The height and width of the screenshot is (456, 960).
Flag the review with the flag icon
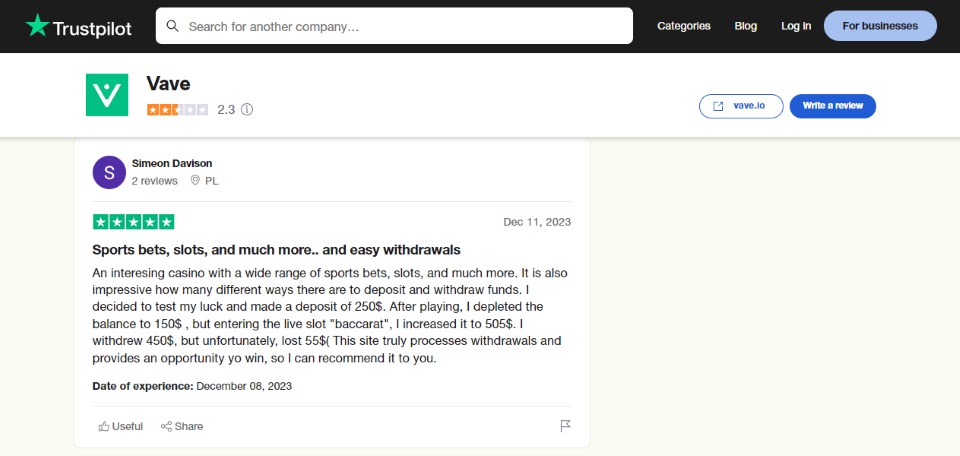(x=565, y=426)
